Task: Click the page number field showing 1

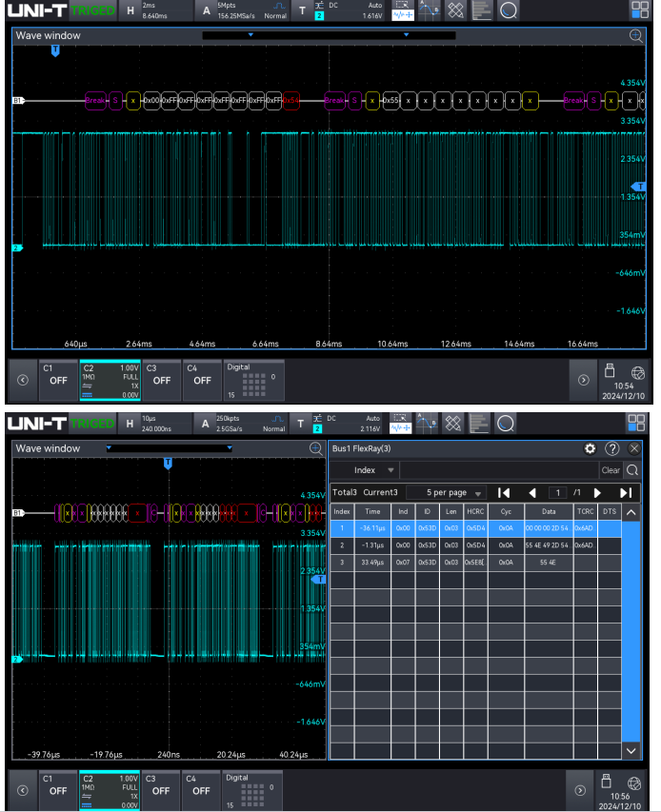Action: pyautogui.click(x=558, y=492)
